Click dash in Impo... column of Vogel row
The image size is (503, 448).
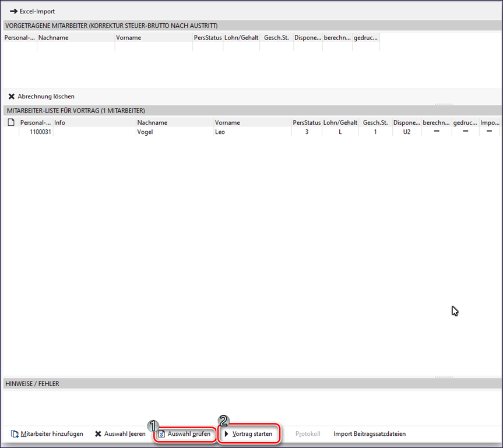[x=489, y=131]
